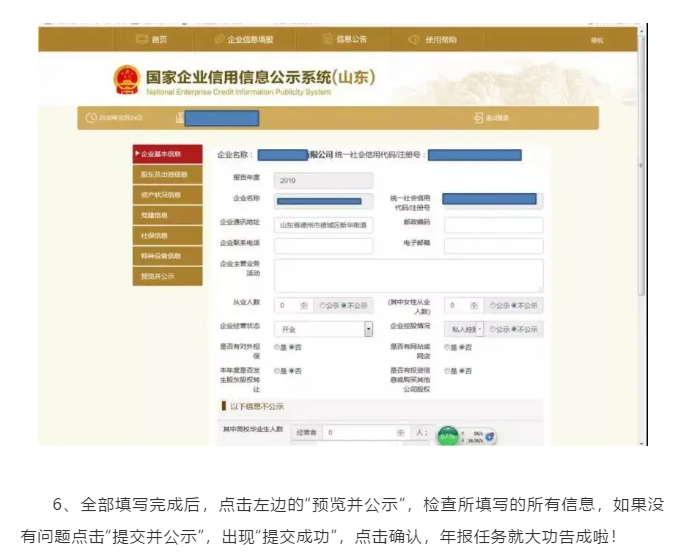
Task: Click the blue icon next to speed indicator
Action: [x=490, y=437]
